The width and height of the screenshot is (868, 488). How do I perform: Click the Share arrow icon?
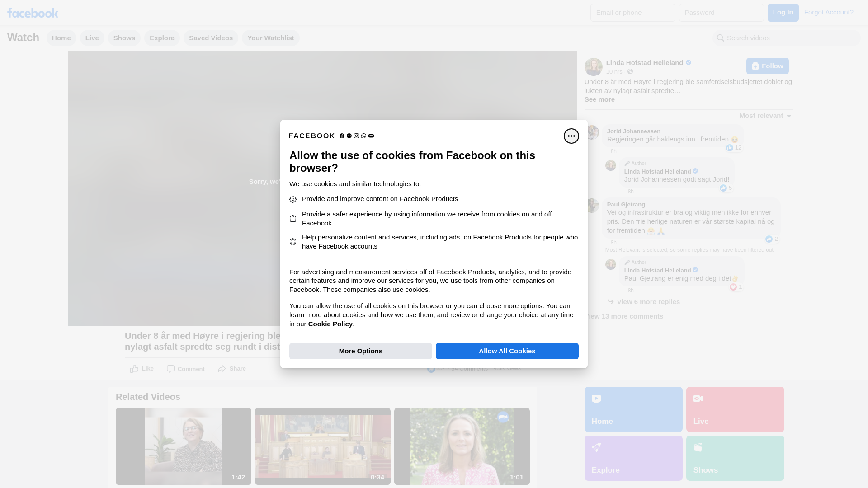[222, 369]
